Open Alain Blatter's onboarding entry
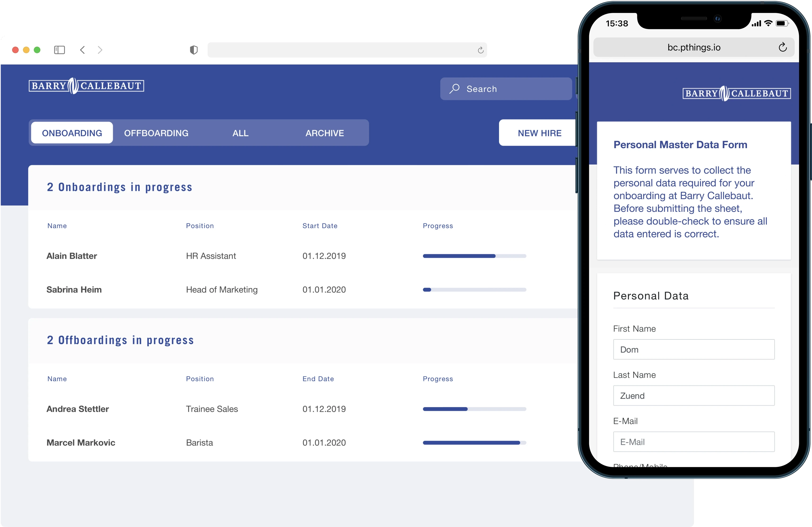Image resolution: width=812 pixels, height=527 pixels. point(72,256)
